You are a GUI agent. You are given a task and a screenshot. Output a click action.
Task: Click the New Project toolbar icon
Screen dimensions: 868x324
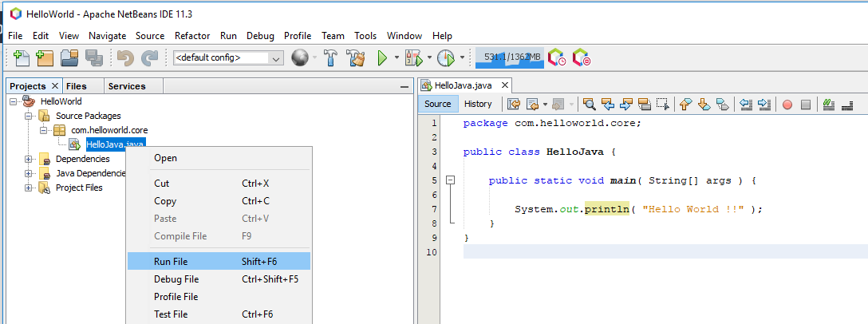coord(45,57)
